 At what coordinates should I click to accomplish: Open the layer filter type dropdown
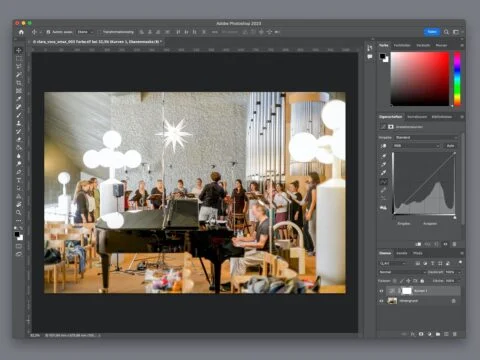[x=393, y=263]
